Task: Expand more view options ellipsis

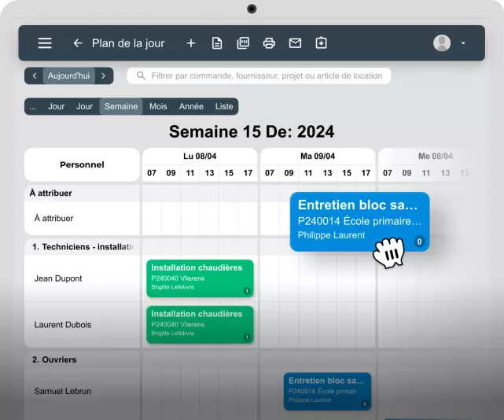Action: [x=33, y=106]
